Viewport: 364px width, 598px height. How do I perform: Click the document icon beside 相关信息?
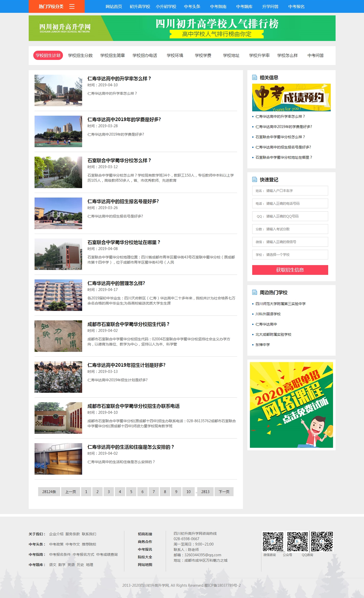pyautogui.click(x=254, y=77)
